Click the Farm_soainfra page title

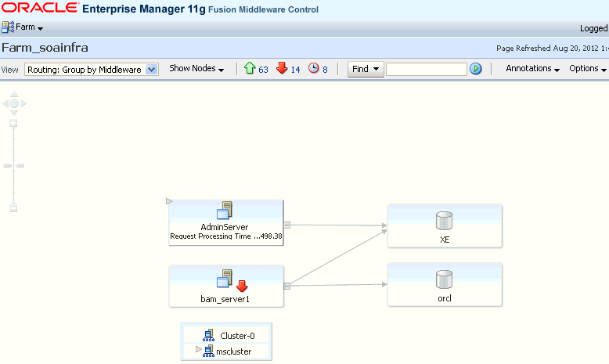coord(45,48)
